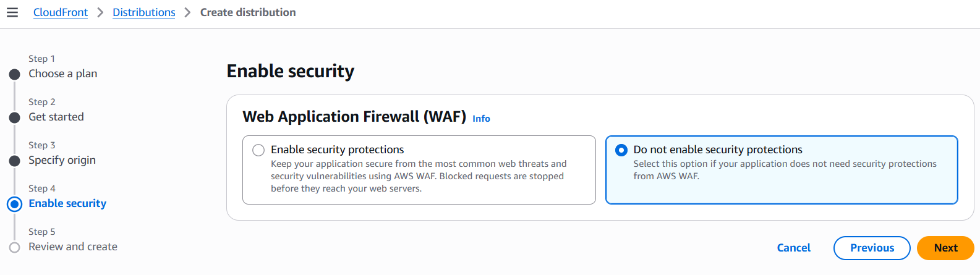This screenshot has width=980, height=275.
Task: Click the Review and create step label
Action: coord(73,247)
